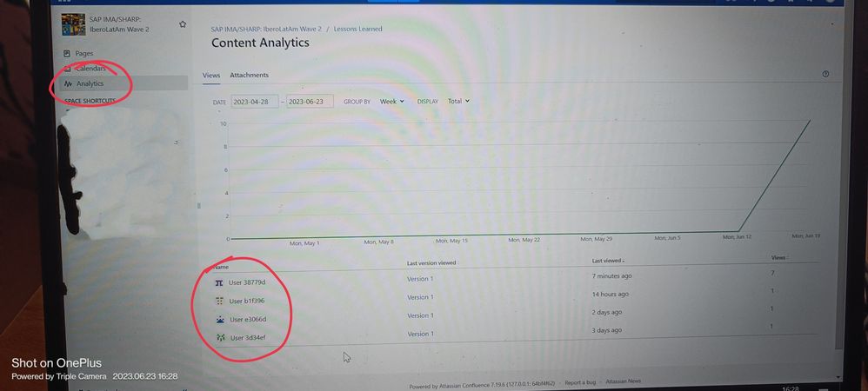Click the views count 7 cell
Screen dimensions: 868x391
pyautogui.click(x=772, y=273)
